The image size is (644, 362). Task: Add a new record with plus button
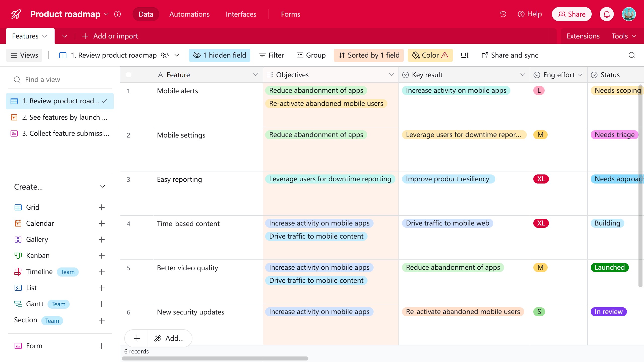tap(137, 338)
